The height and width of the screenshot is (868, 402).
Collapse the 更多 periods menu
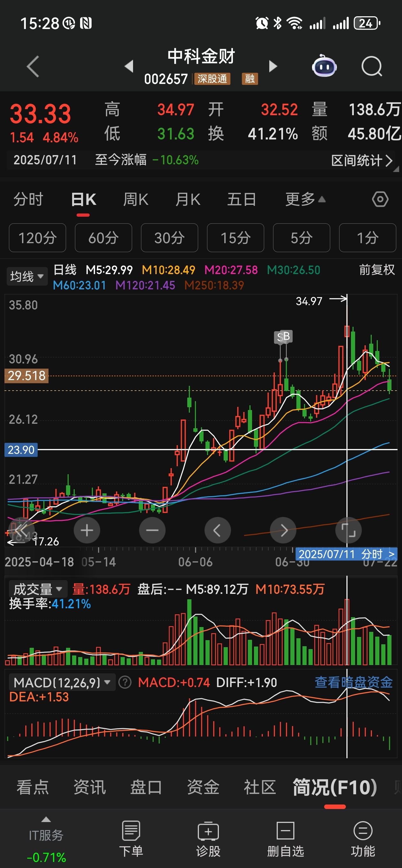(305, 199)
